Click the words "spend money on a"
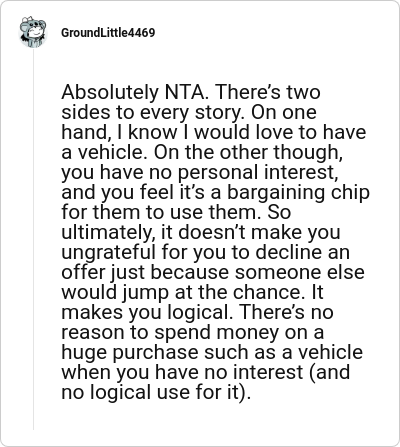Image resolution: width=400 pixels, height=447 pixels. tap(239, 333)
